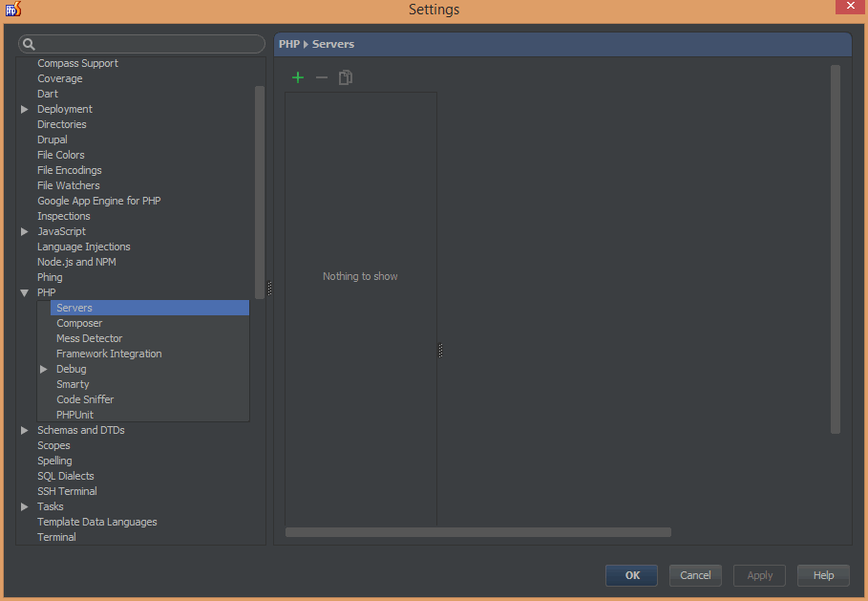Open Language Injections settings
This screenshot has height=601, width=868.
(84, 247)
